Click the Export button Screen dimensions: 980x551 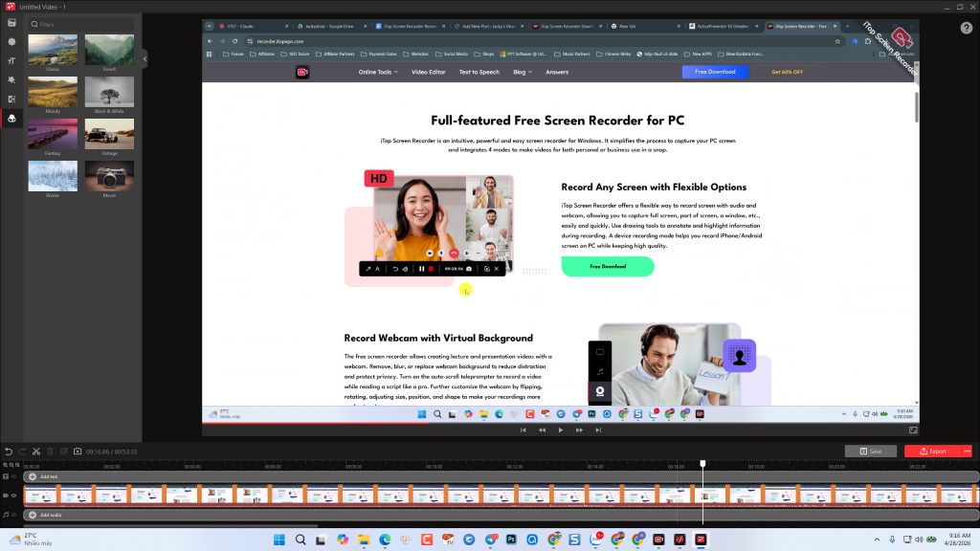click(x=931, y=451)
